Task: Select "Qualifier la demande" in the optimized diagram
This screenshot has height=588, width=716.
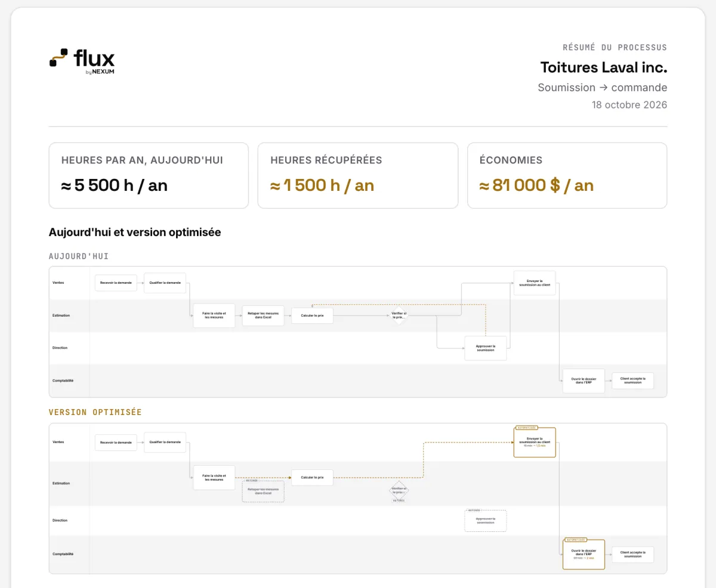Action: pos(165,442)
